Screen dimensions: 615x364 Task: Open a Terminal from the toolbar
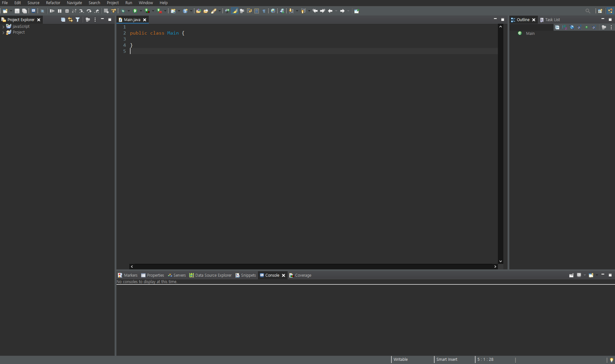(x=33, y=11)
